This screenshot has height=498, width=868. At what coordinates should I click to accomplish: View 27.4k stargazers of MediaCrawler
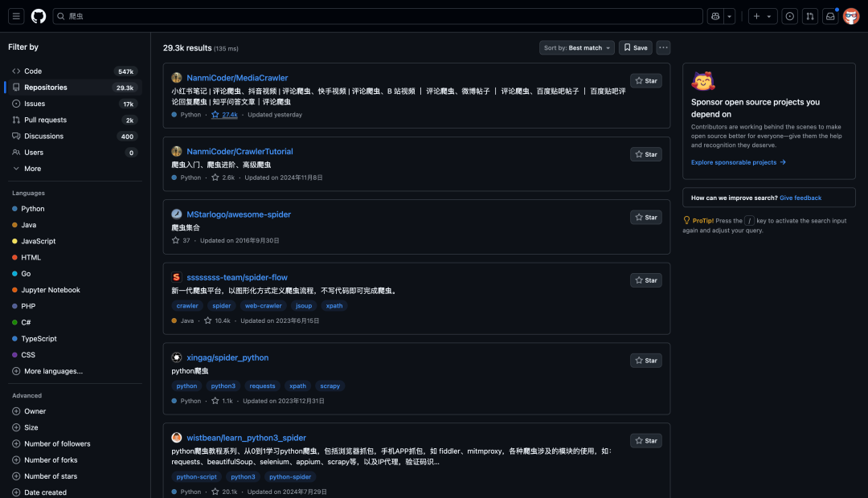225,115
